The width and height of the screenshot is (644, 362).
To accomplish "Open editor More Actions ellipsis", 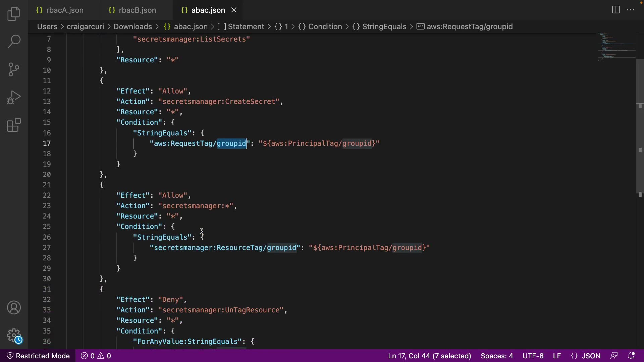I will [x=631, y=10].
